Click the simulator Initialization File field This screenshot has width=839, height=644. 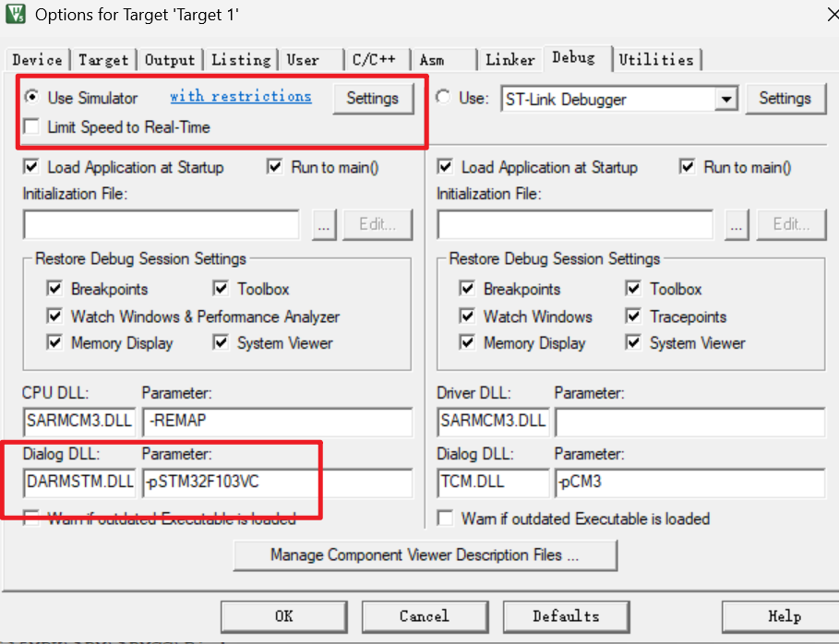tap(161, 224)
